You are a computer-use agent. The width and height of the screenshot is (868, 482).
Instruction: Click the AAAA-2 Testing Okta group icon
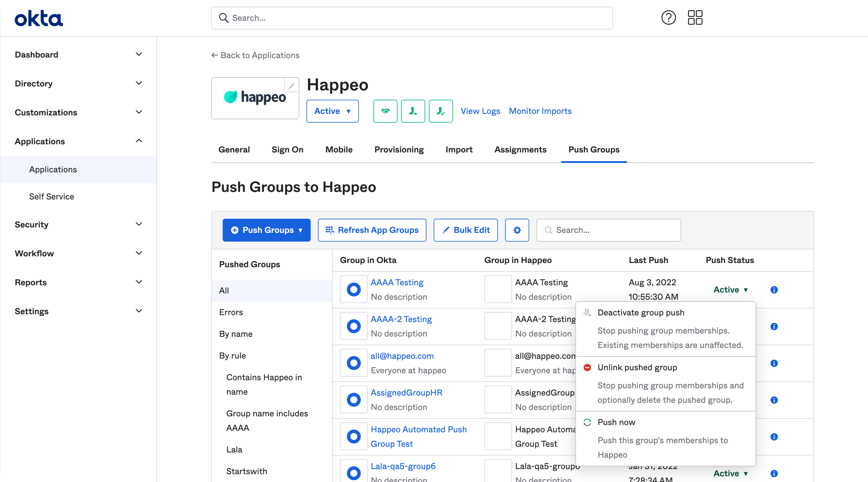(x=354, y=326)
